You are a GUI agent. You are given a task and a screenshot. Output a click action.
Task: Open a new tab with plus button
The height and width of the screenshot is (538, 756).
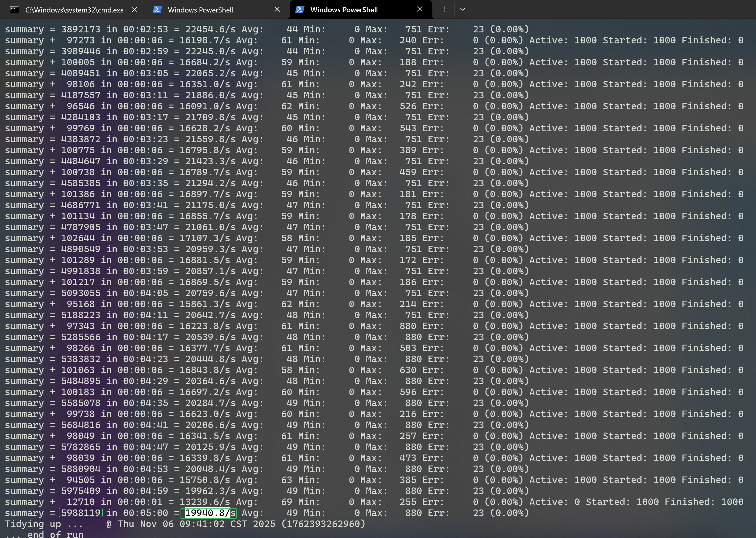pyautogui.click(x=445, y=9)
